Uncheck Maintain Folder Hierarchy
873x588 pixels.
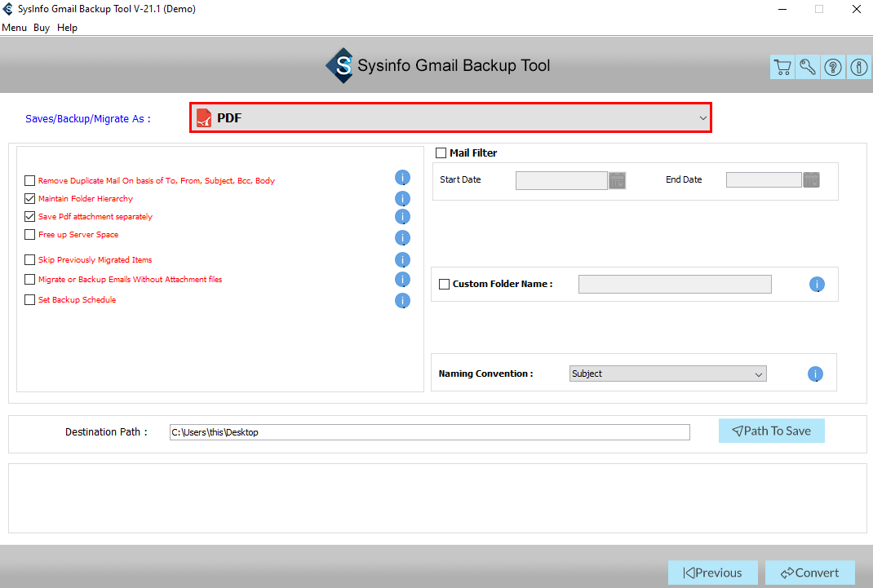point(30,199)
